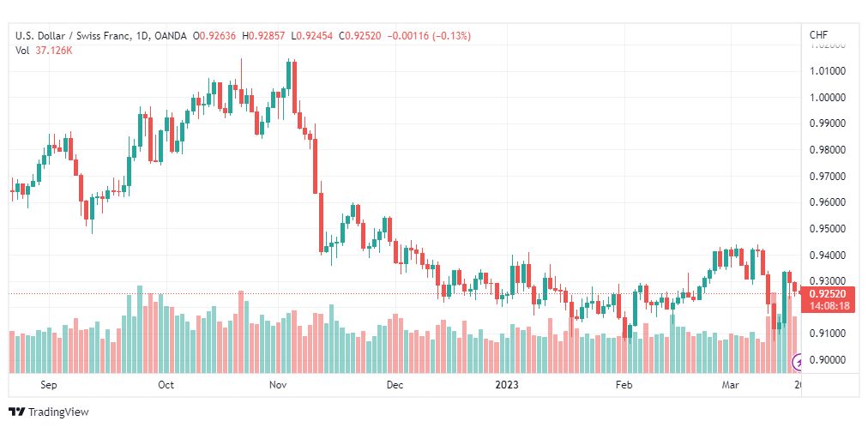868x427 pixels.
Task: Click the dotted red current price line
Action: (x=404, y=294)
